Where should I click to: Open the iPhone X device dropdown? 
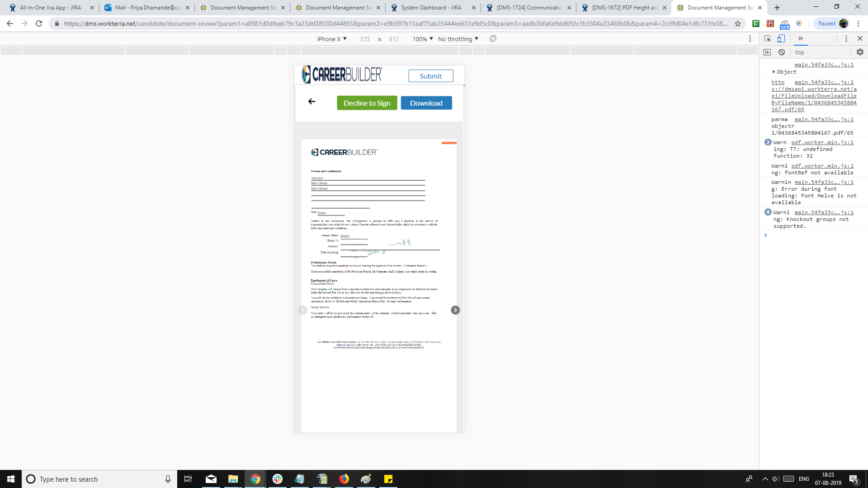pos(332,39)
